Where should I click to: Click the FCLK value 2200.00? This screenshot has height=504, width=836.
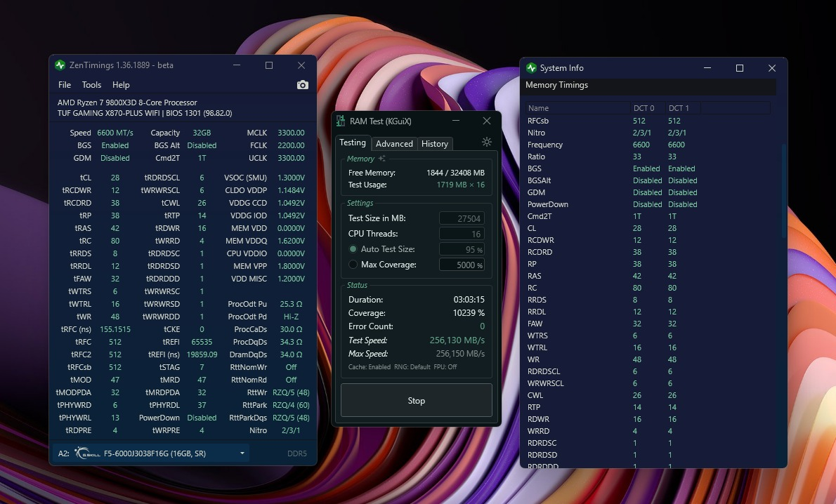click(291, 145)
